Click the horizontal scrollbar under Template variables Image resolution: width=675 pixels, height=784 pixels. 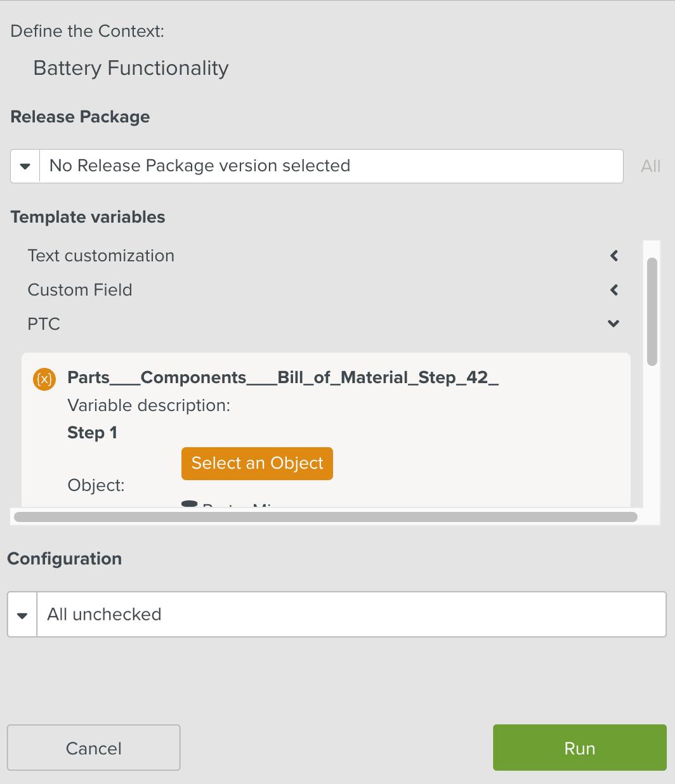coord(325,517)
